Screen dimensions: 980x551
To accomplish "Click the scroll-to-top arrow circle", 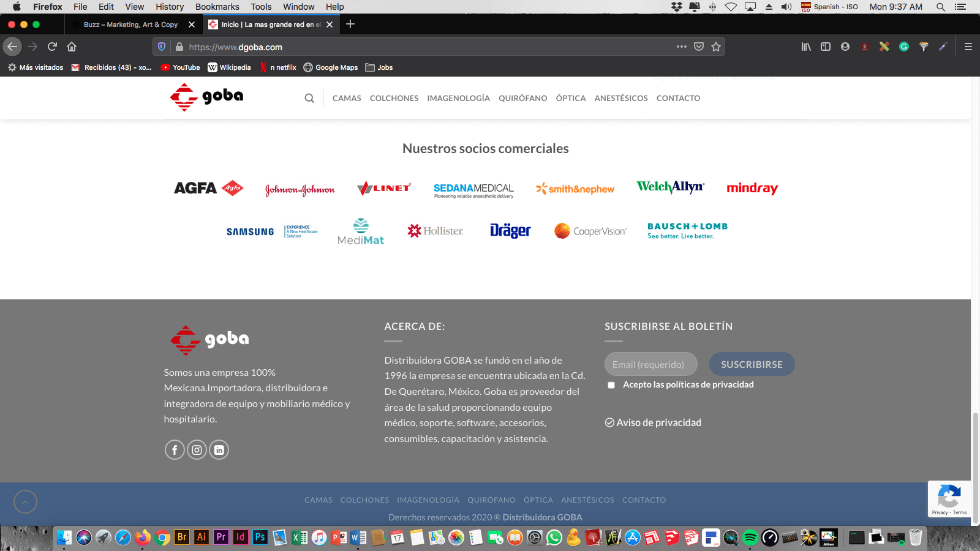I will coord(25,502).
